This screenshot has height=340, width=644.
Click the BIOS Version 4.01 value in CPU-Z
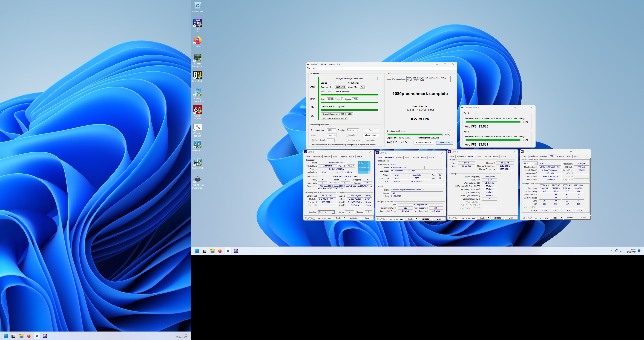click(416, 193)
